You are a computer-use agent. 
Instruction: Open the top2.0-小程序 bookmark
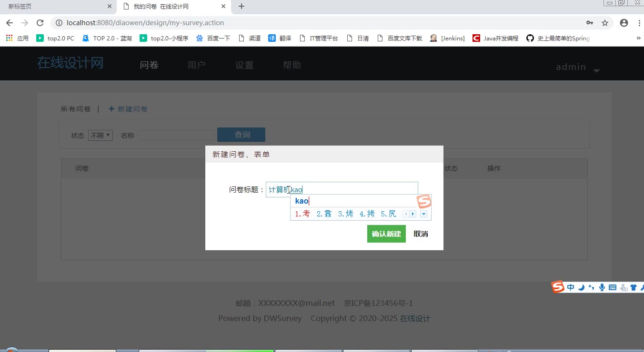164,38
